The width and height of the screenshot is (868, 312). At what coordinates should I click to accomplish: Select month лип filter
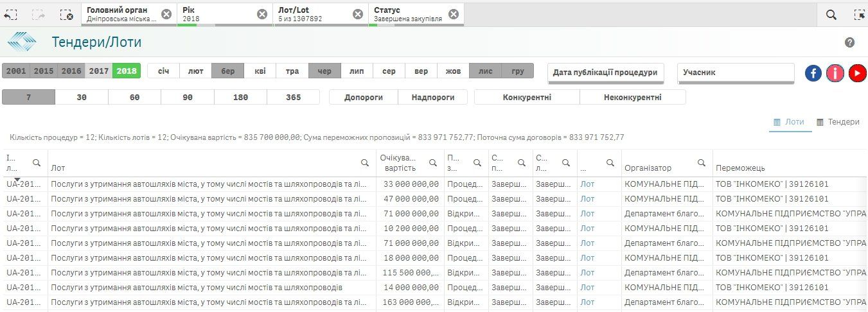tap(357, 71)
